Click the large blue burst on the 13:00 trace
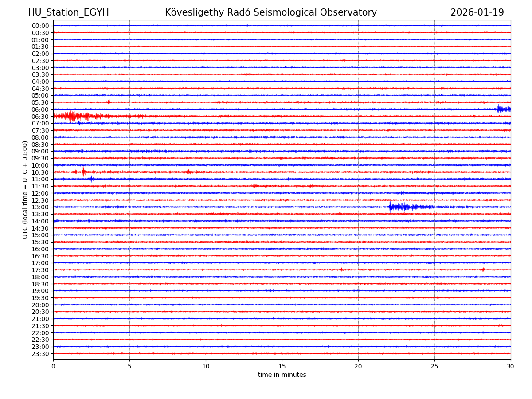The width and height of the screenshot is (532, 399). tap(398, 207)
